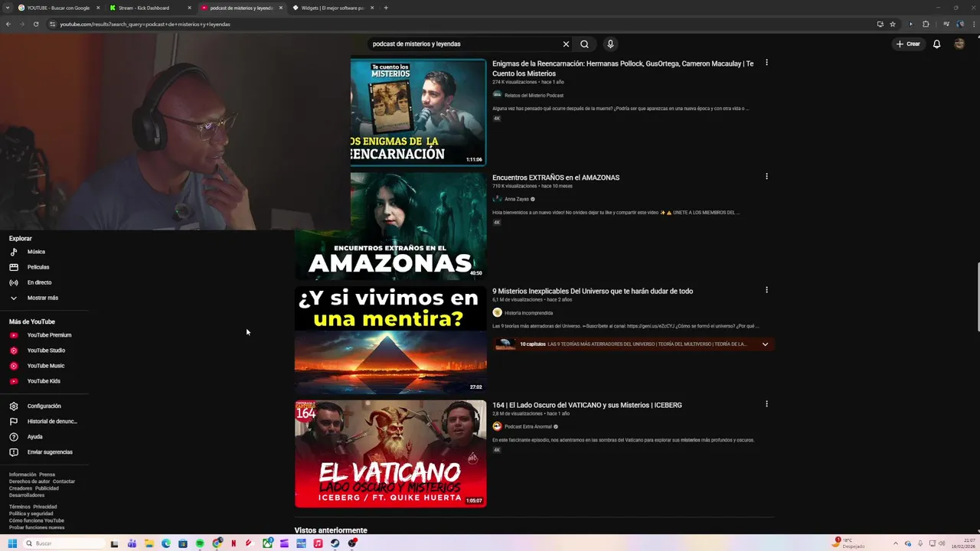
Task: Switch to the YOUTUBE - Buscar con Google tab
Action: point(58,8)
